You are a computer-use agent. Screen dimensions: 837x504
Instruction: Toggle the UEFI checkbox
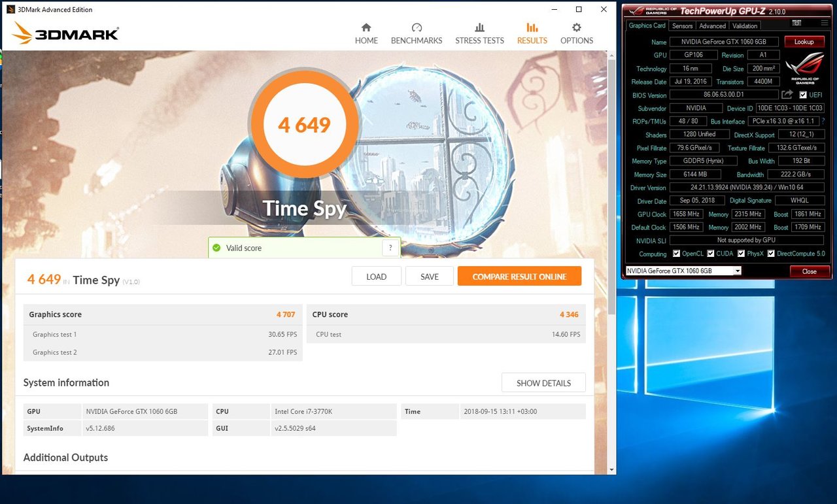tap(803, 95)
